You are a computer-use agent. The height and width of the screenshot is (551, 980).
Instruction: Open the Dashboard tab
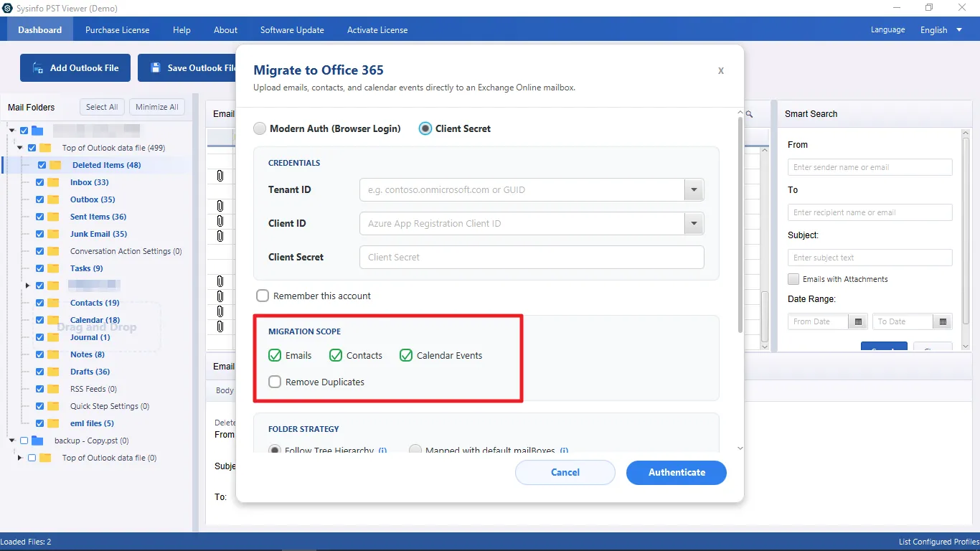pos(40,30)
